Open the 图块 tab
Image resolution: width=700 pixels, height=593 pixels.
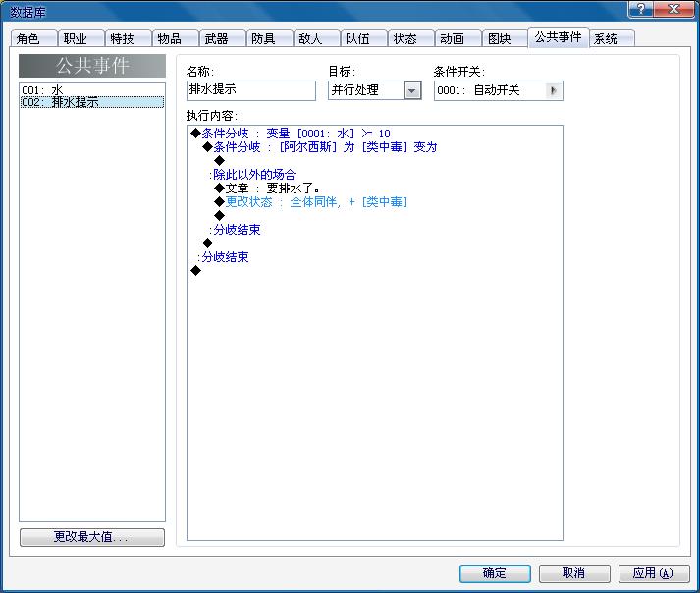(505, 39)
